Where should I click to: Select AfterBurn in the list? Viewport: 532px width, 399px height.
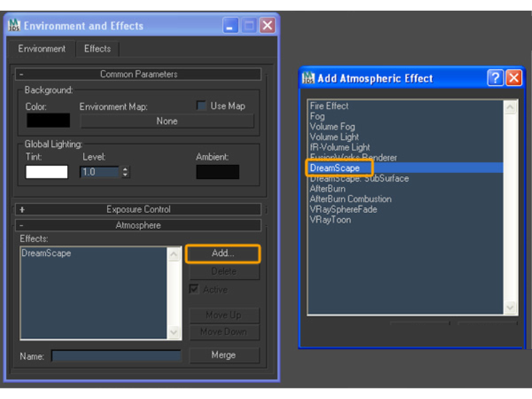(x=327, y=189)
